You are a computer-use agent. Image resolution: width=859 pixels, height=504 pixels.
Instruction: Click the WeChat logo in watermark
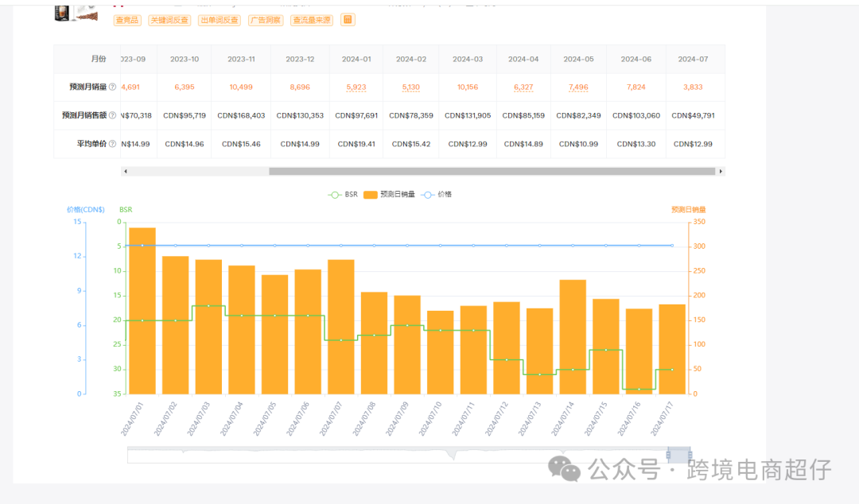point(569,469)
